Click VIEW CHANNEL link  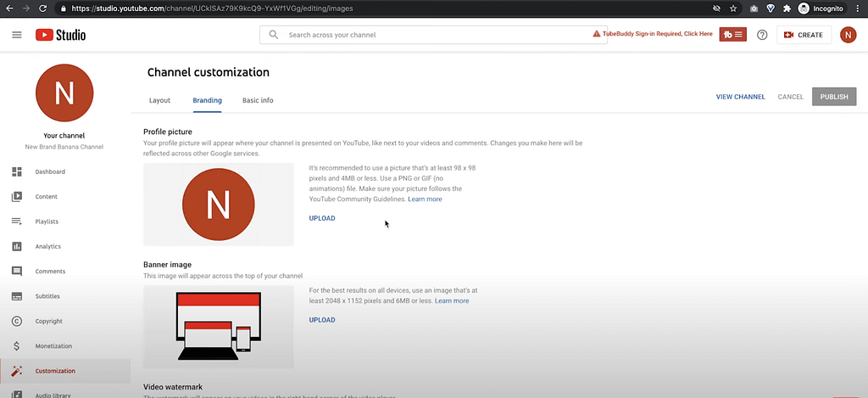point(740,97)
